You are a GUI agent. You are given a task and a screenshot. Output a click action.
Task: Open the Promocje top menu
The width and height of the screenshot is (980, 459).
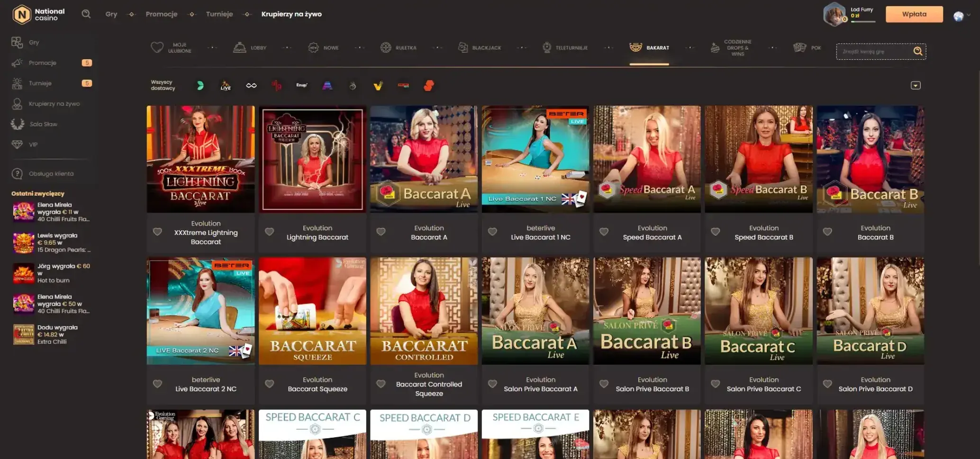[x=162, y=14]
